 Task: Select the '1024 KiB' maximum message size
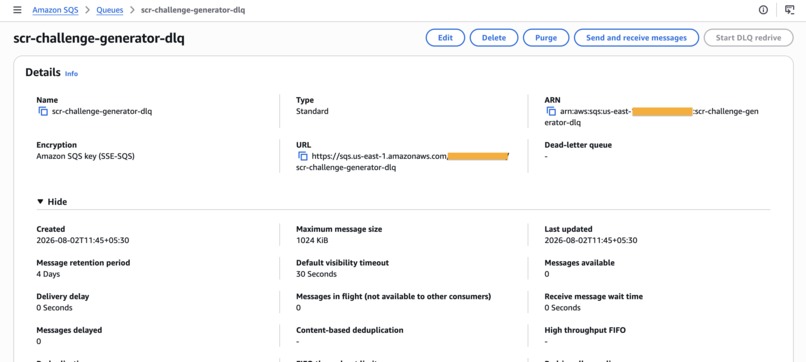pyautogui.click(x=313, y=240)
